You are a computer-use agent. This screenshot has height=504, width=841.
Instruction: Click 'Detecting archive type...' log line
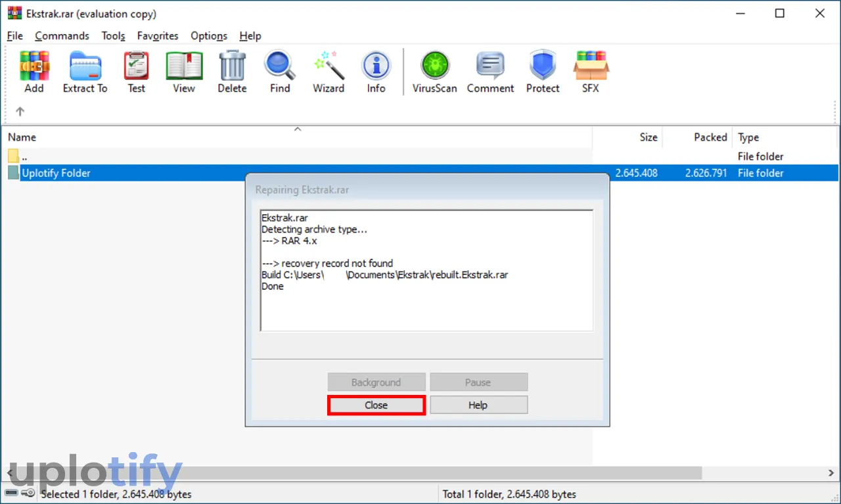coord(314,229)
